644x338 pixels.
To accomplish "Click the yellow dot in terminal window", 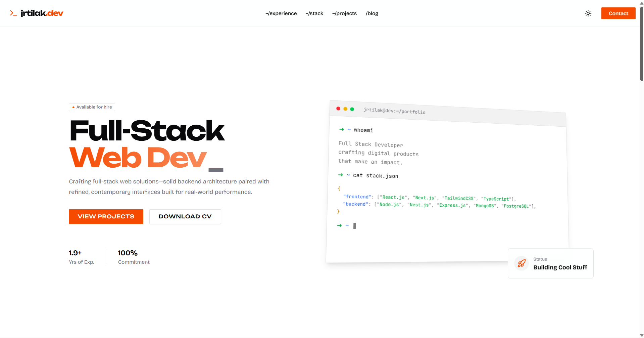I will [345, 109].
